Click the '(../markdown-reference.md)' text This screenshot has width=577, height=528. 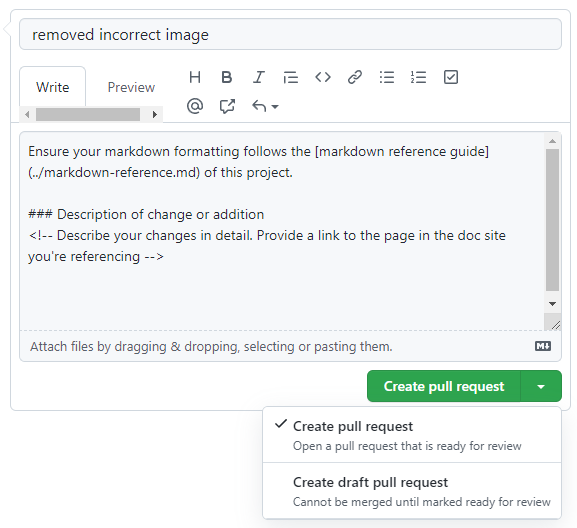click(x=114, y=172)
